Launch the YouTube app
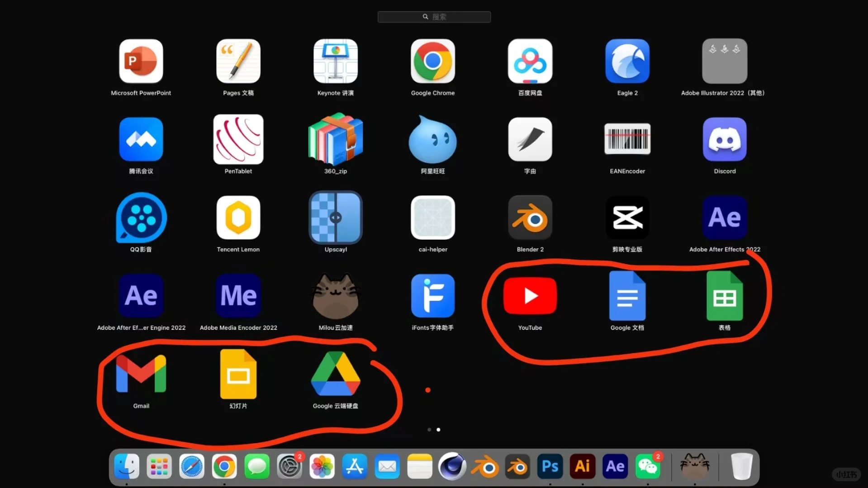This screenshot has height=488, width=868. point(530,296)
